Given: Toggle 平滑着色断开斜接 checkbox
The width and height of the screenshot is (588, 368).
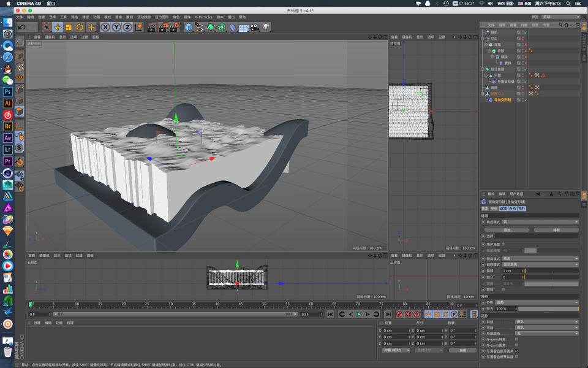Looking at the screenshot, I should [x=517, y=357].
